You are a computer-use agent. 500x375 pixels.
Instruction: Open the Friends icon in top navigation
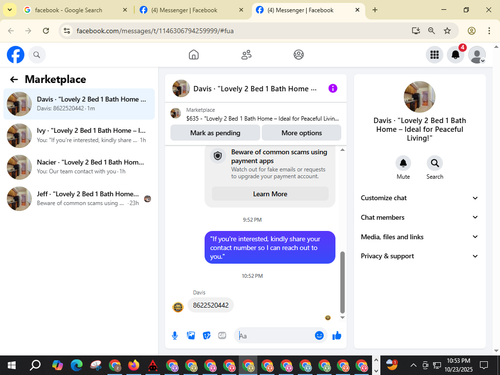pyautogui.click(x=246, y=55)
